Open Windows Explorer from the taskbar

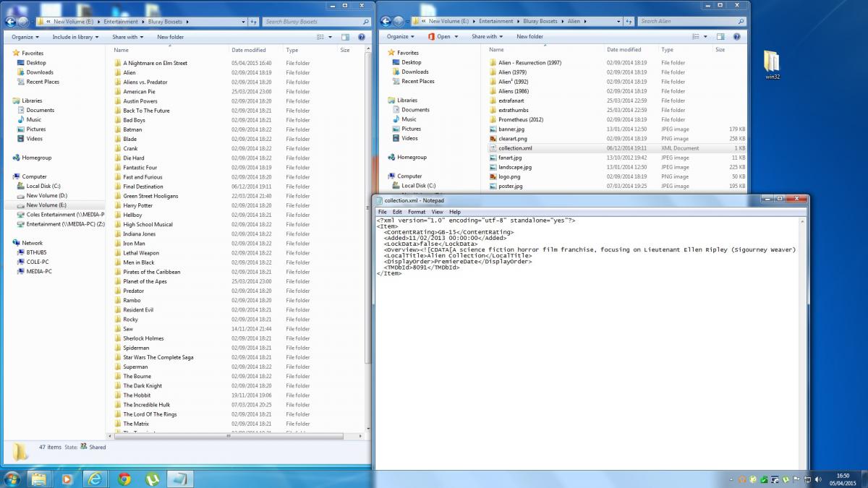pyautogui.click(x=39, y=479)
